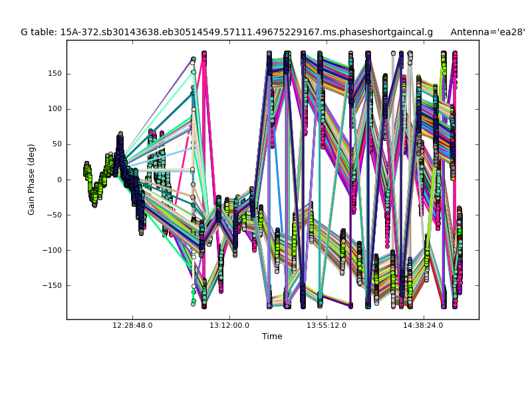This screenshot has width=532, height=399.
Task: Click the −100 y-axis tick label
Action: [x=53, y=250]
